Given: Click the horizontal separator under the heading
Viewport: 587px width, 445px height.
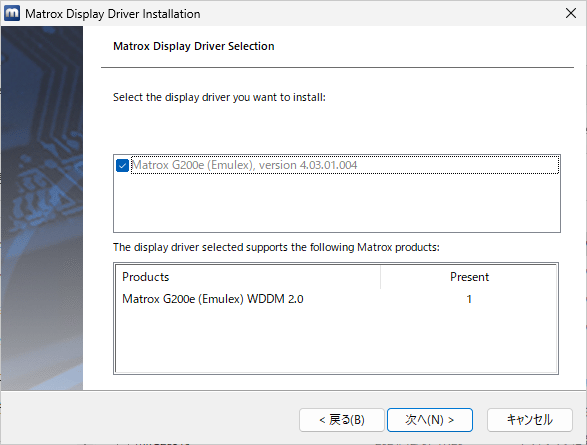Looking at the screenshot, I should (337, 67).
